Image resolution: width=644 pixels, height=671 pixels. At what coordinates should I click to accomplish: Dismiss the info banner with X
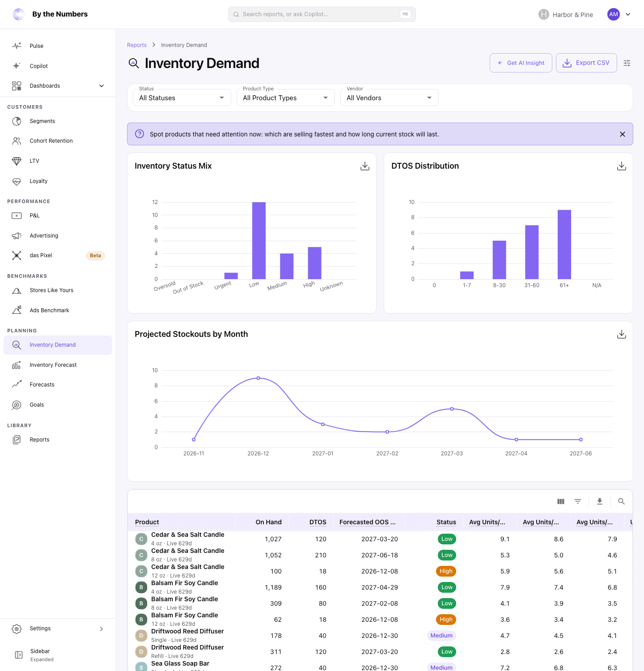623,134
